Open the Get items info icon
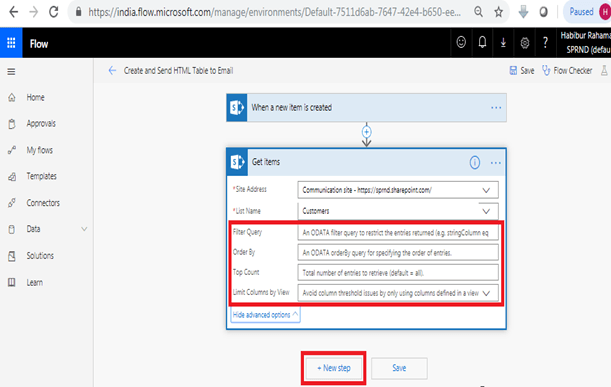The width and height of the screenshot is (611, 387). pyautogui.click(x=474, y=162)
